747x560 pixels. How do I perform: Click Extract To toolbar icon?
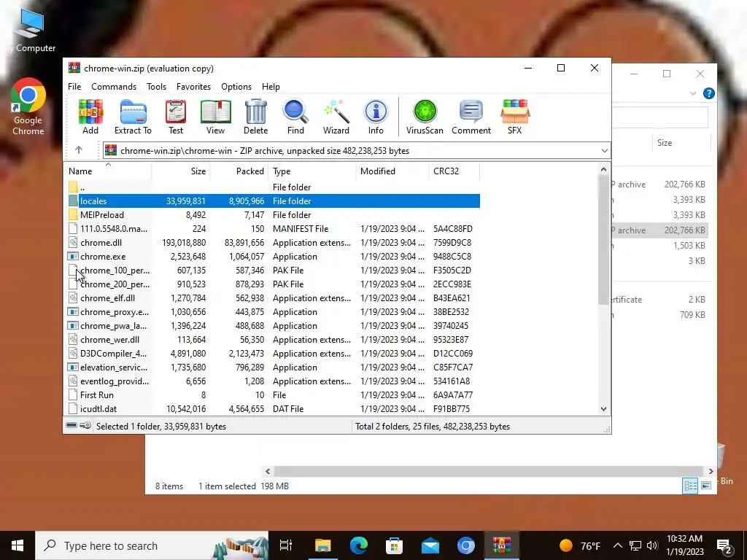133,117
